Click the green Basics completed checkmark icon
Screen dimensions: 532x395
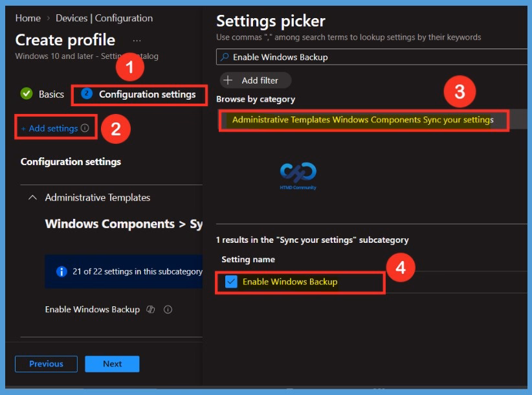[x=27, y=93]
